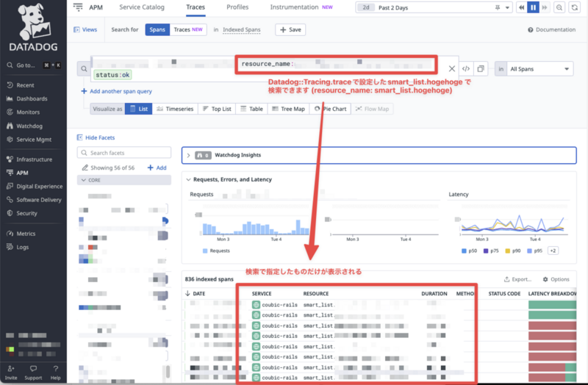
Task: Visualize as Pie Chart
Action: (330, 109)
